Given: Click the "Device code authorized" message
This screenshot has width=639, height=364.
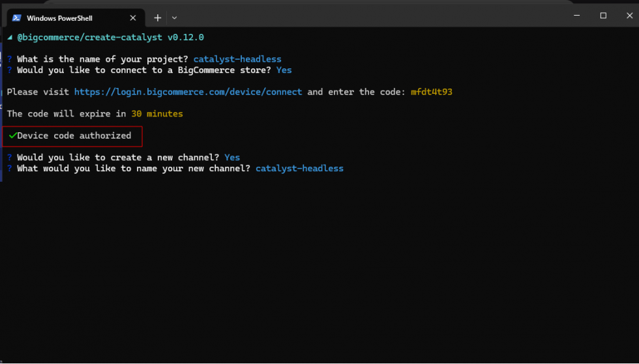Looking at the screenshot, I should 74,135.
